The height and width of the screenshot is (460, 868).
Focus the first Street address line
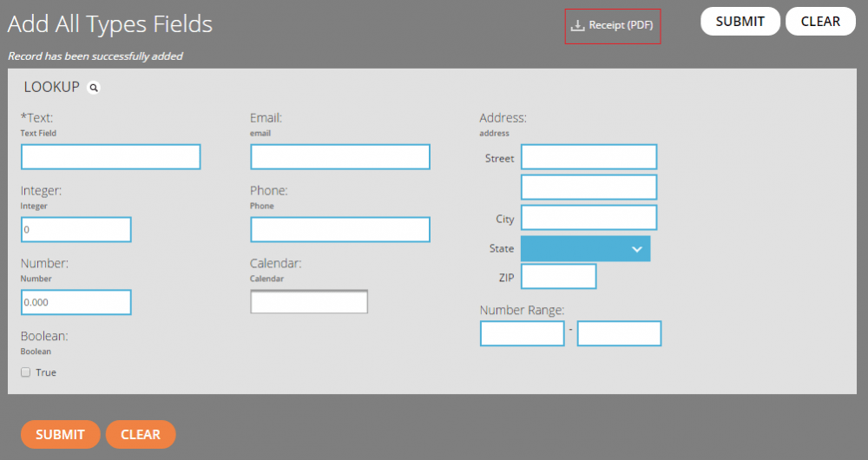[589, 156]
